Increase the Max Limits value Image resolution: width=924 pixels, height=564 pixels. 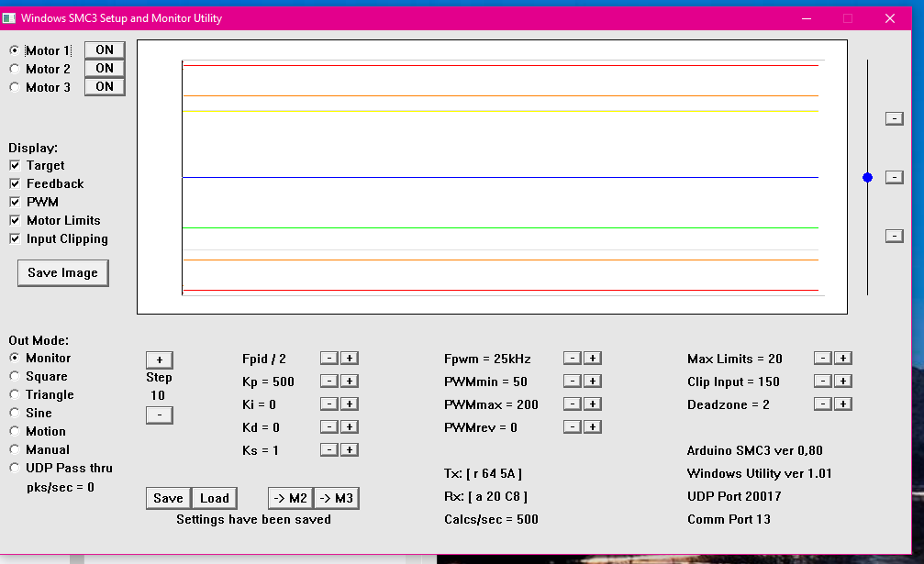pos(843,359)
